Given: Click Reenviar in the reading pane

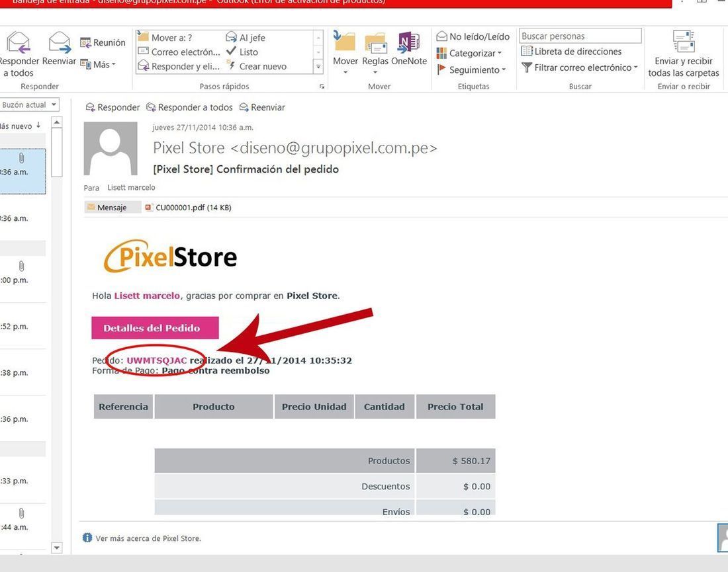Looking at the screenshot, I should (x=262, y=108).
